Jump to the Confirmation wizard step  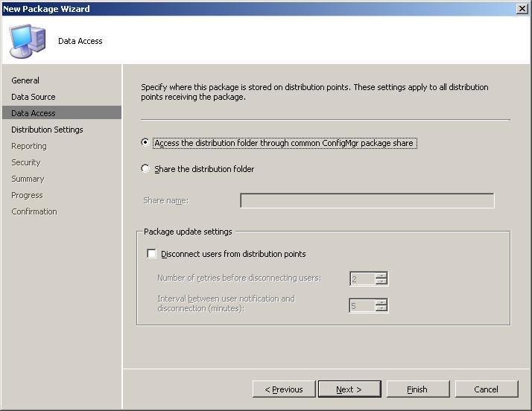click(34, 211)
